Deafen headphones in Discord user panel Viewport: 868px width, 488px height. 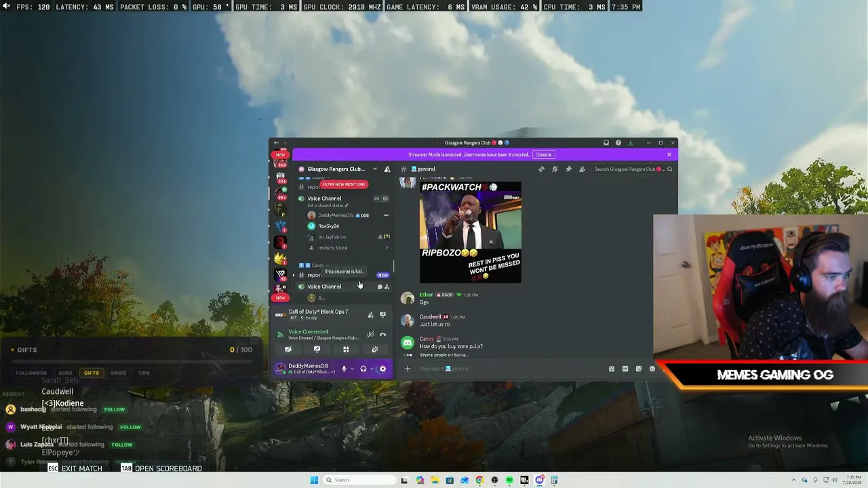(x=363, y=369)
